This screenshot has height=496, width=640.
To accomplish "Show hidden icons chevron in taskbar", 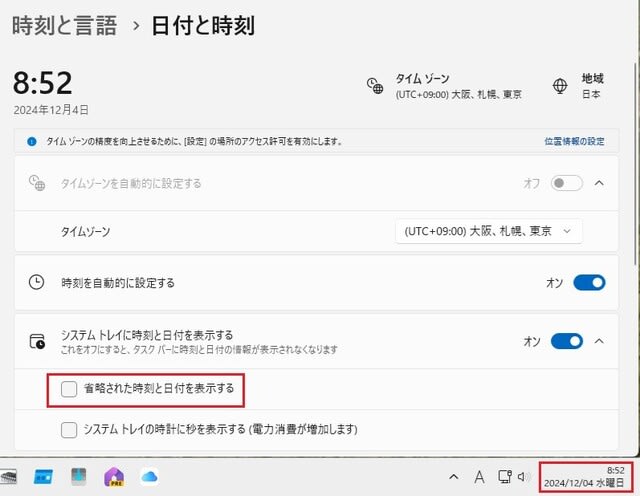I will (453, 476).
